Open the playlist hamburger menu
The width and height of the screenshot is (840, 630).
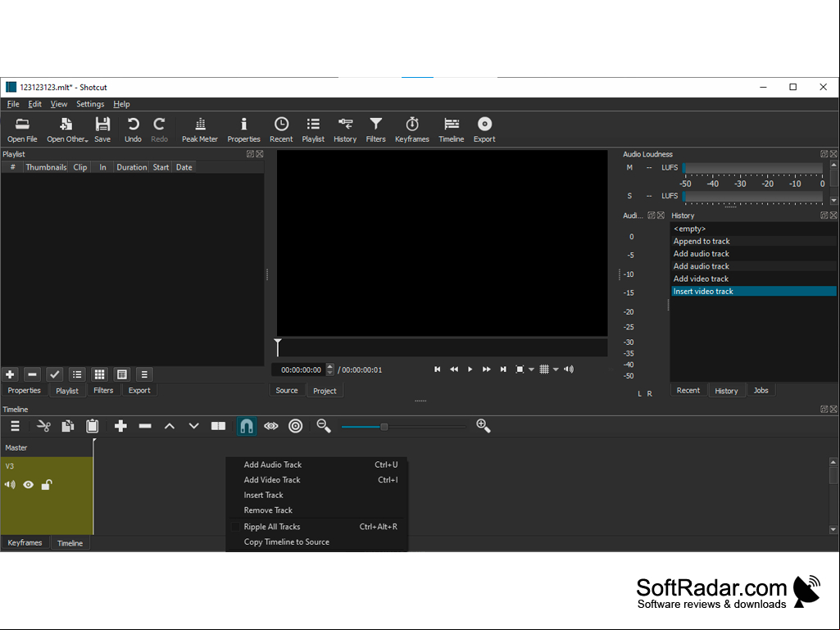[x=144, y=374]
